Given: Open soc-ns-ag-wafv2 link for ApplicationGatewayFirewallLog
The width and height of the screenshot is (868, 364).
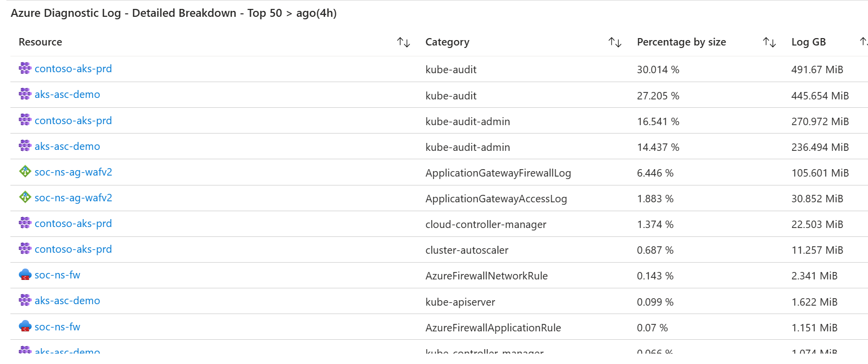Looking at the screenshot, I should pyautogui.click(x=73, y=172).
